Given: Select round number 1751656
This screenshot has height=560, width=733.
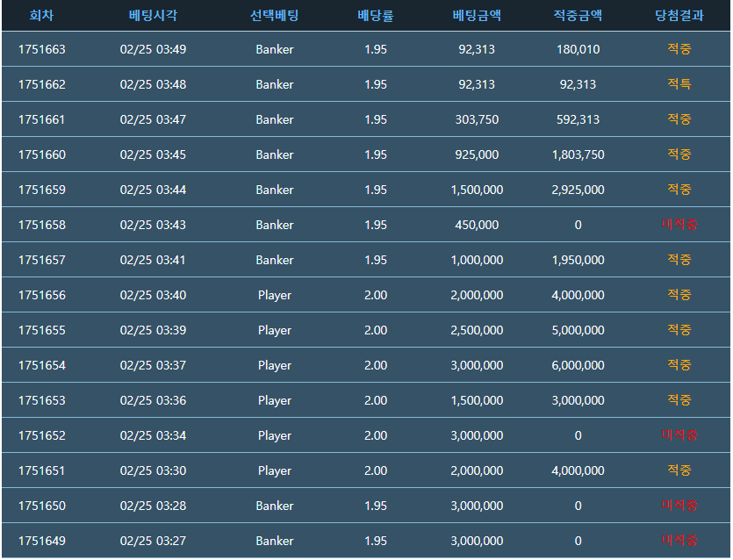Looking at the screenshot, I should [42, 295].
